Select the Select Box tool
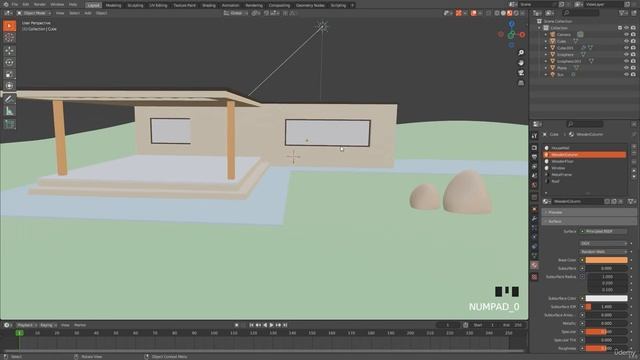640x360 pixels. [9, 26]
